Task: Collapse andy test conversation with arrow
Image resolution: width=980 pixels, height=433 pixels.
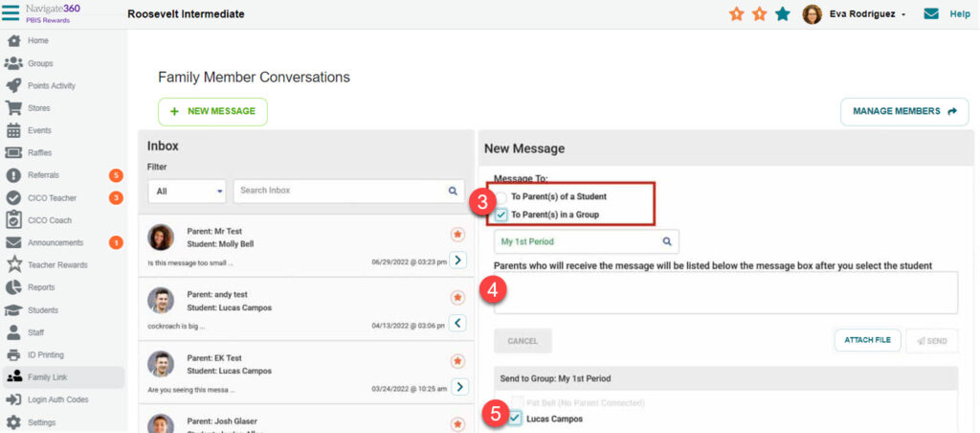Action: pyautogui.click(x=458, y=323)
